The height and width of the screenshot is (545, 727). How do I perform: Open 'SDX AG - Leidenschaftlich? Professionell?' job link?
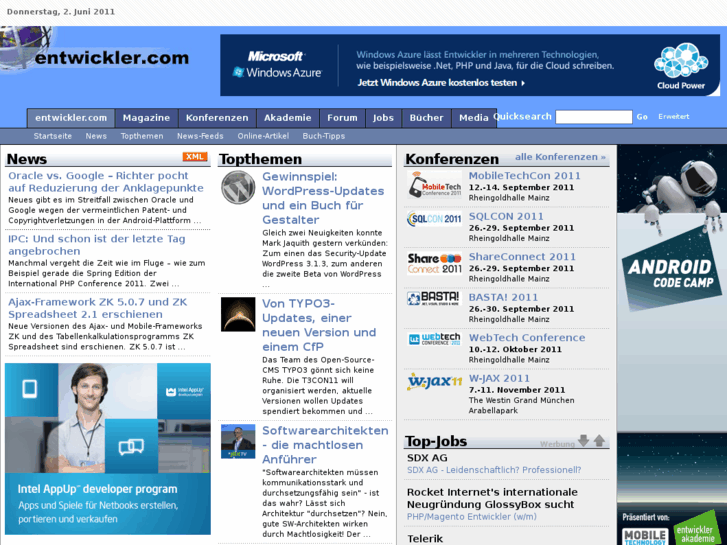point(494,470)
